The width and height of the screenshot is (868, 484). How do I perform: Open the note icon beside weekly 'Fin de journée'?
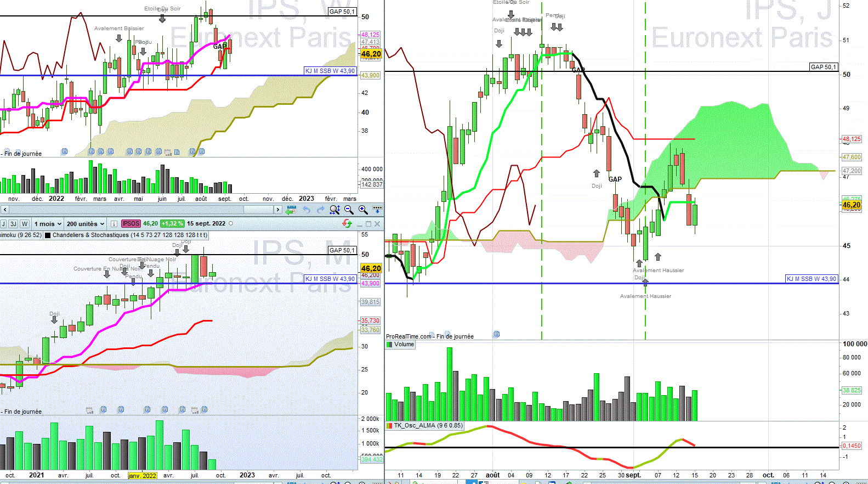(64, 151)
